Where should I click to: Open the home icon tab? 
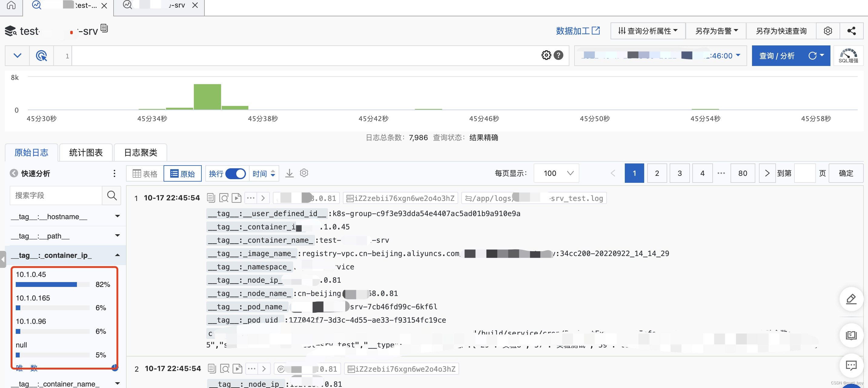(x=11, y=5)
